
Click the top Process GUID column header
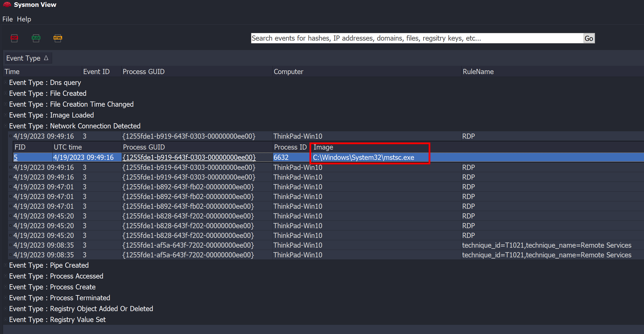click(x=197, y=71)
